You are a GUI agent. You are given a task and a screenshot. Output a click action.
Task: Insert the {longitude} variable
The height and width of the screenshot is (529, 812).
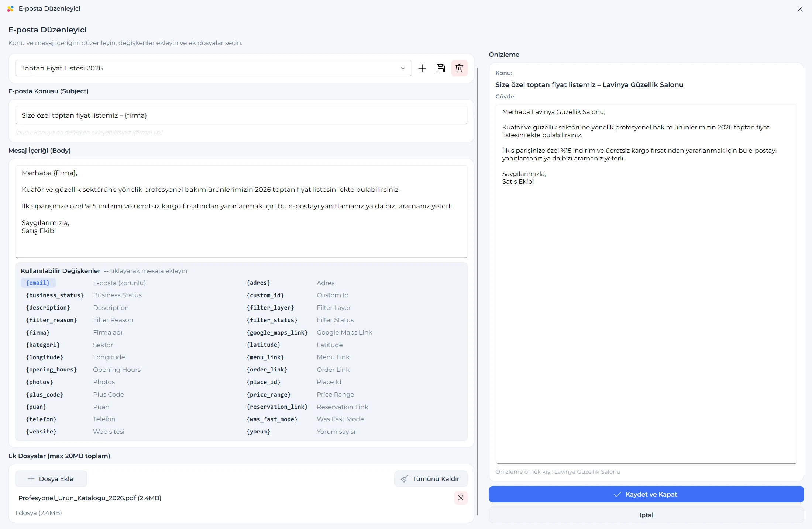[45, 357]
